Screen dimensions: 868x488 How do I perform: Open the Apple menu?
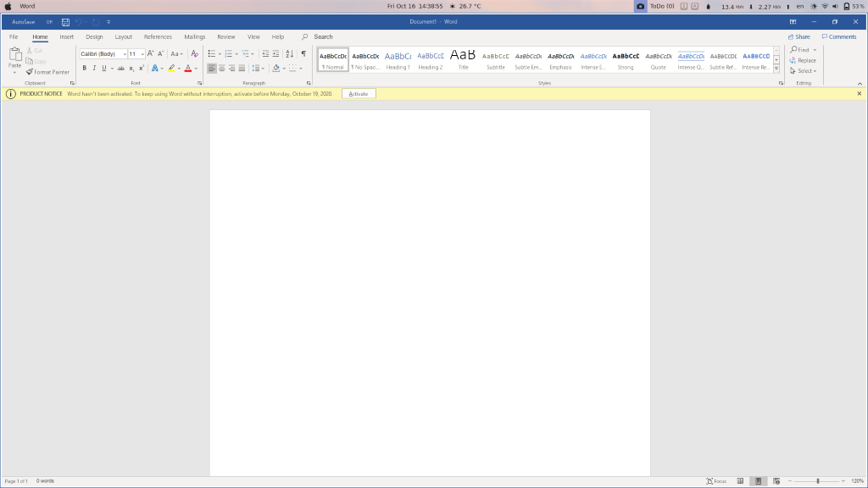point(8,6)
